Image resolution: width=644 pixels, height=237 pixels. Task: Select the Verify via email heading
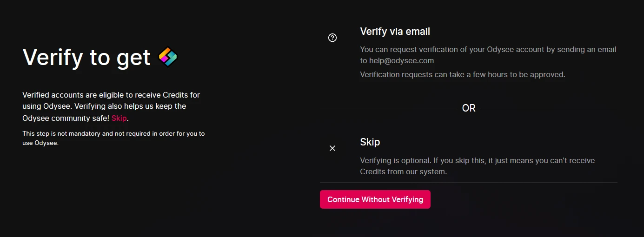395,32
